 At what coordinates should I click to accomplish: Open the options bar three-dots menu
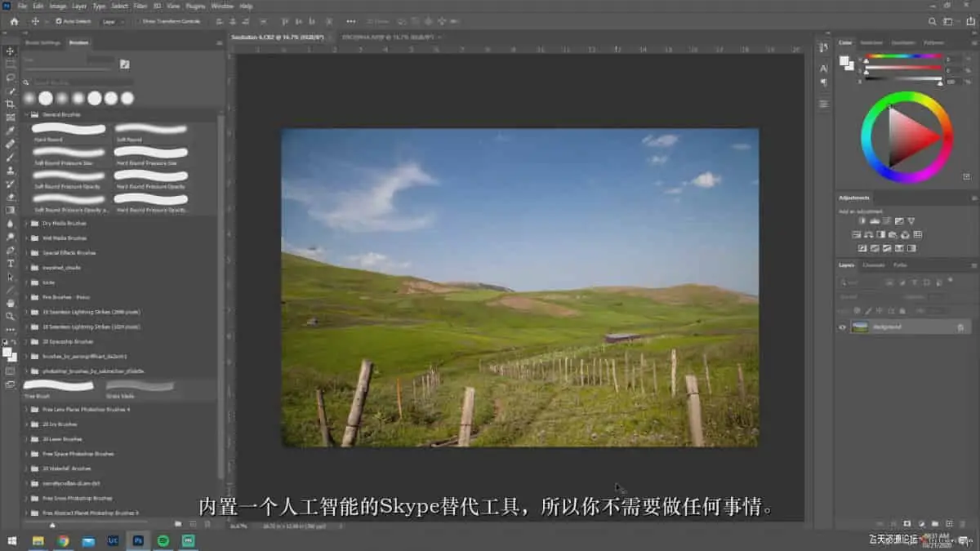(x=351, y=21)
